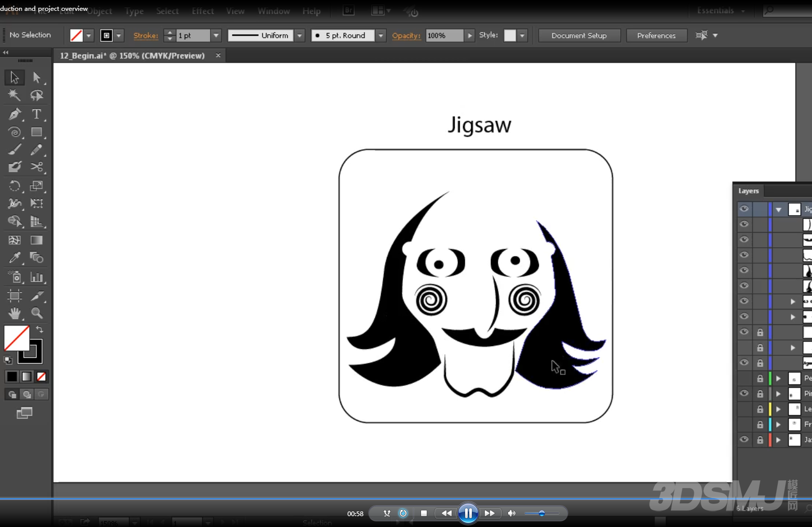Click the Document Setup button
This screenshot has height=527, width=812.
[x=579, y=35]
